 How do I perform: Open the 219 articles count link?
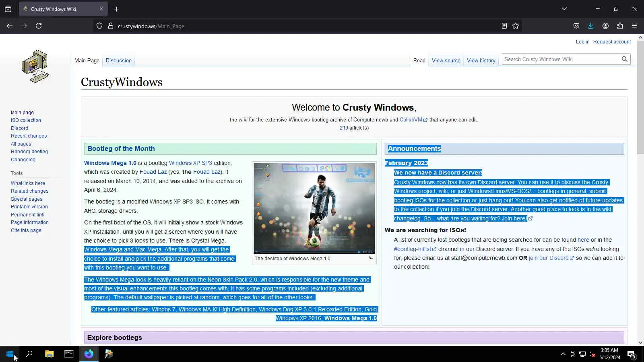point(344,128)
